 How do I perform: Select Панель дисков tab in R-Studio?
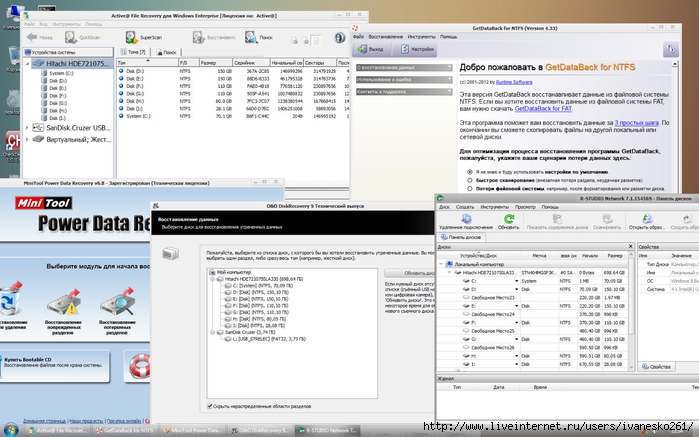(461, 237)
